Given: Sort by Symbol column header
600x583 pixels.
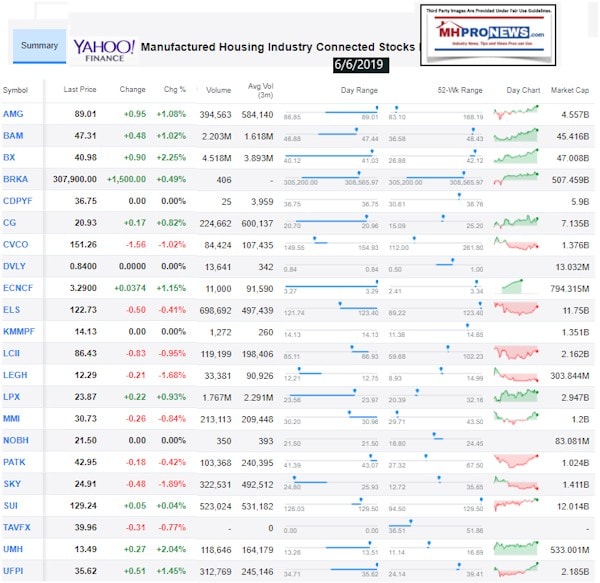Looking at the screenshot, I should pos(15,90).
